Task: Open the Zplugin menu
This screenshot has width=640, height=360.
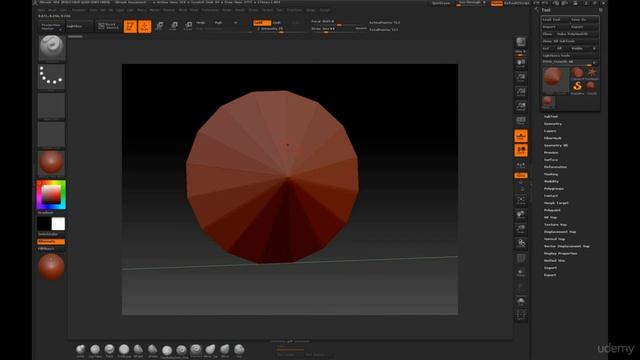Action: pyautogui.click(x=311, y=10)
